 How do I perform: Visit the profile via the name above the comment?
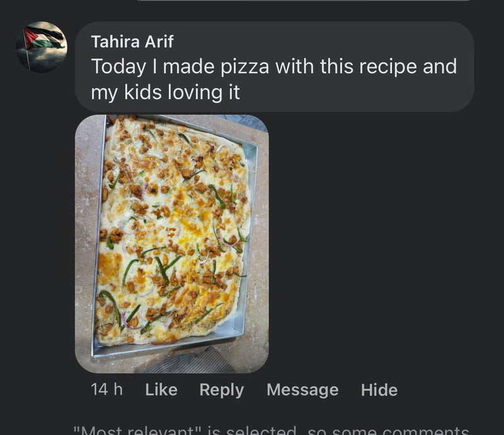pos(132,42)
